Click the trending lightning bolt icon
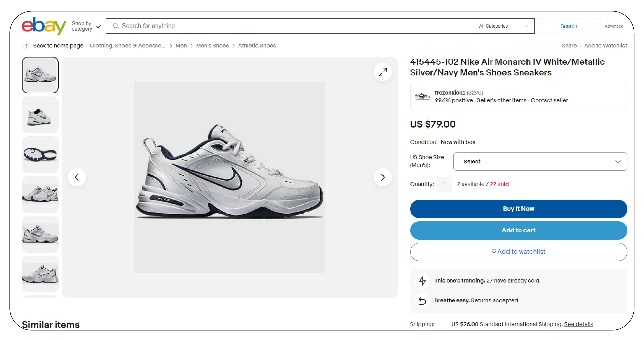The image size is (644, 340). (x=422, y=281)
